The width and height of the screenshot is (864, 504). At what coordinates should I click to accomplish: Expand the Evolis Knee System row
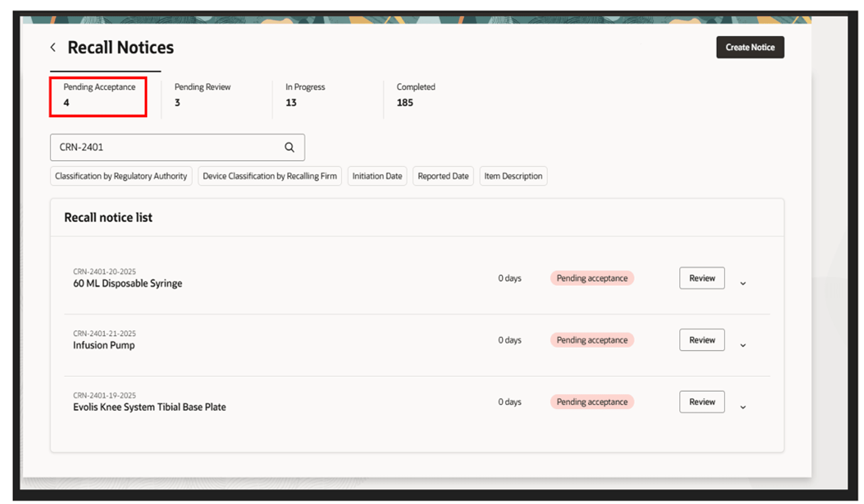tap(743, 407)
